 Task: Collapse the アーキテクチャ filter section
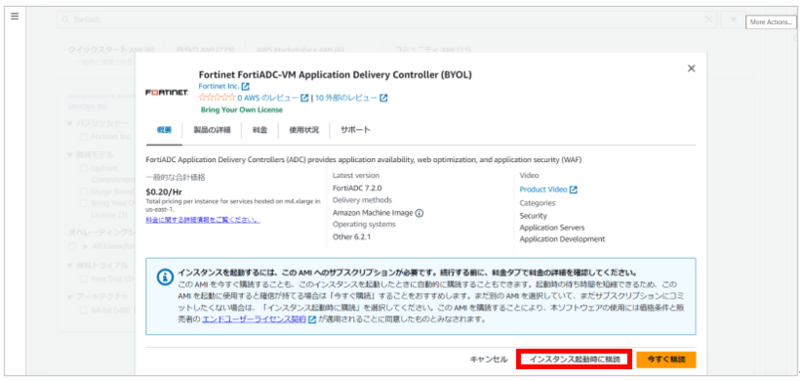tap(70, 296)
